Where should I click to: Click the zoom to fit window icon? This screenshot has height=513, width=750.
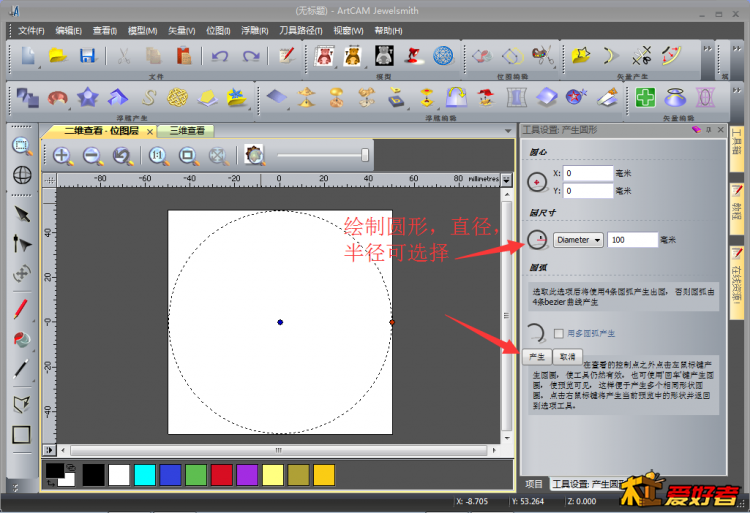tap(188, 156)
